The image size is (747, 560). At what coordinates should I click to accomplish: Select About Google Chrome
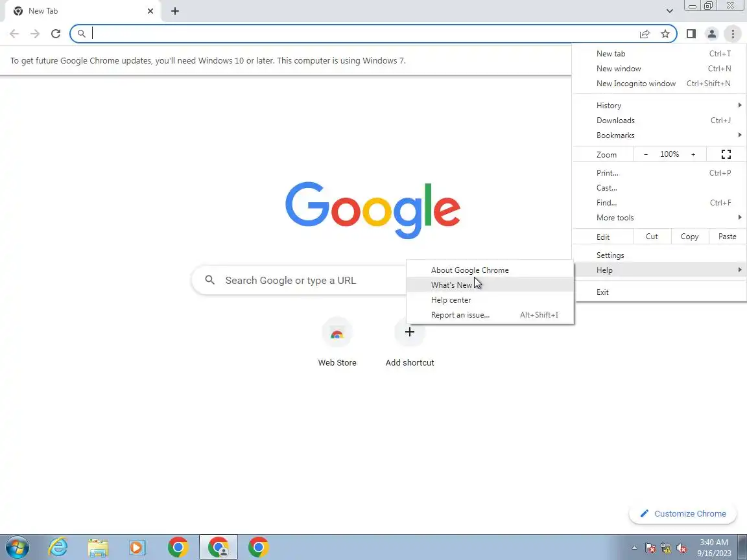pyautogui.click(x=490, y=270)
